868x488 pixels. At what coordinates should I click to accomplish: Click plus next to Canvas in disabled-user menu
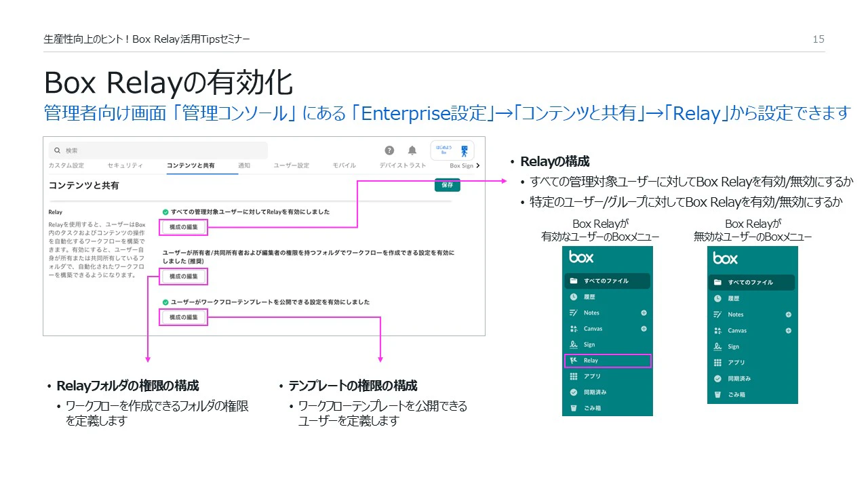788,331
